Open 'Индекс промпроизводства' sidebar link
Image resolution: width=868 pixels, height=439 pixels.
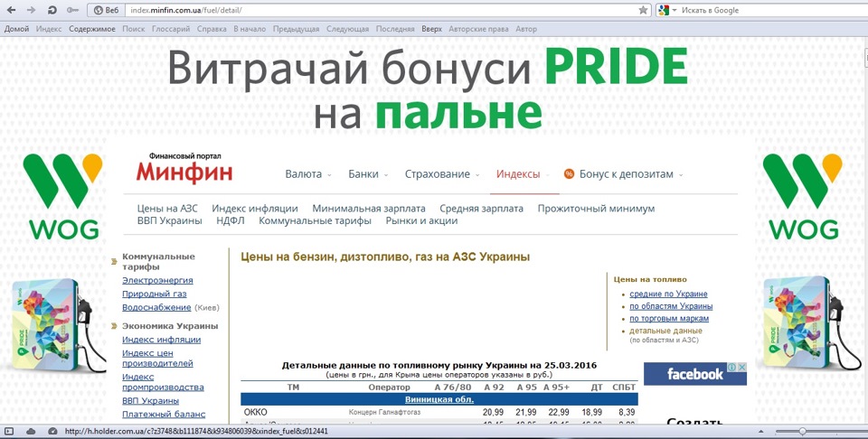coord(163,382)
